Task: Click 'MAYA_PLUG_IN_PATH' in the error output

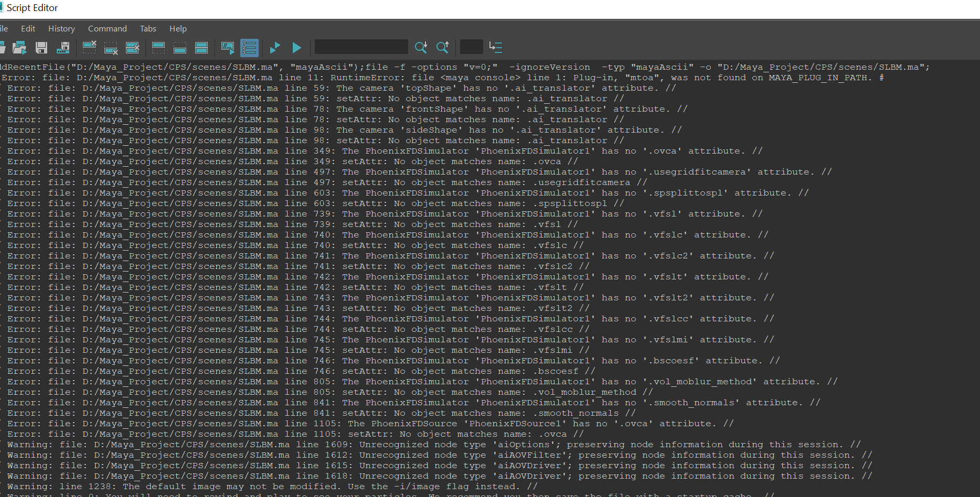Action: (818, 78)
